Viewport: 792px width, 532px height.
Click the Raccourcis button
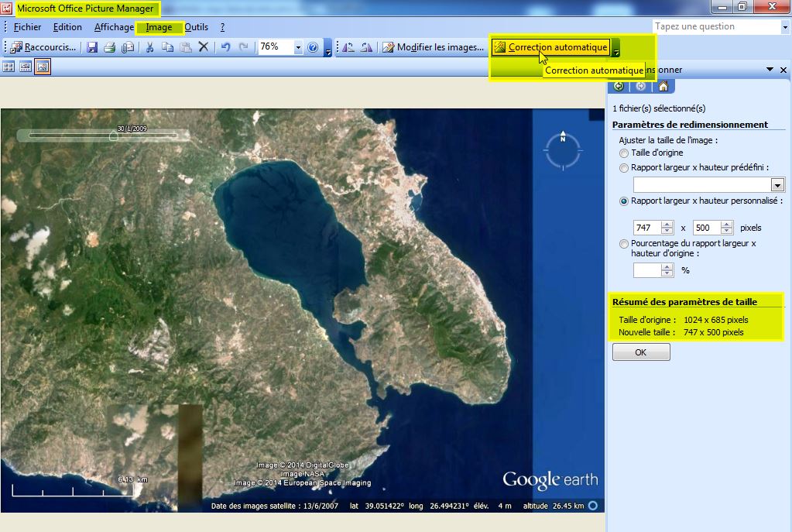click(43, 47)
